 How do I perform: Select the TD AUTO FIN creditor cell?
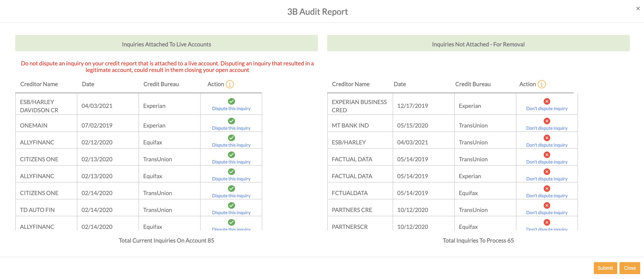click(x=46, y=208)
